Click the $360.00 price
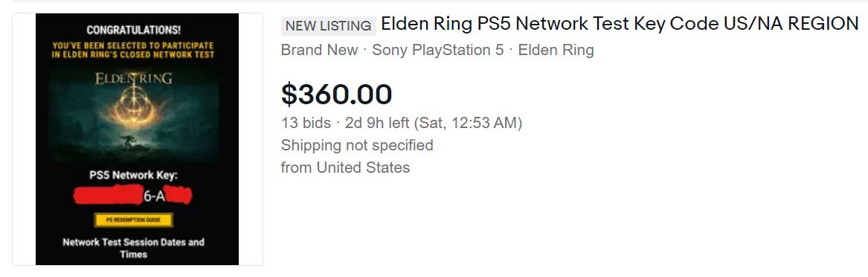 (337, 94)
